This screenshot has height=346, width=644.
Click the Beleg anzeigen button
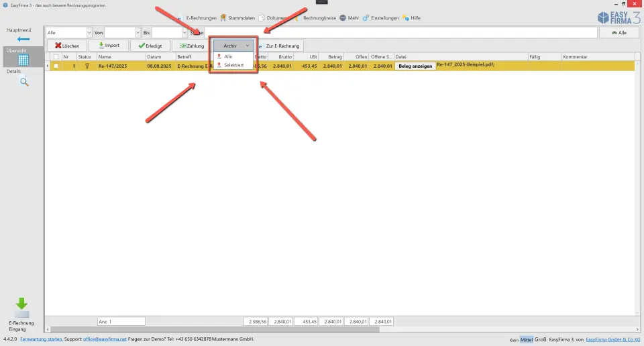tap(415, 66)
